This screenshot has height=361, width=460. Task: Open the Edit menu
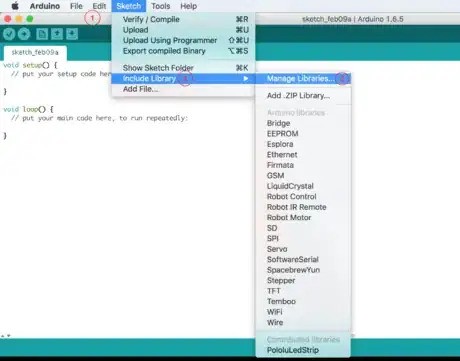pyautogui.click(x=99, y=6)
